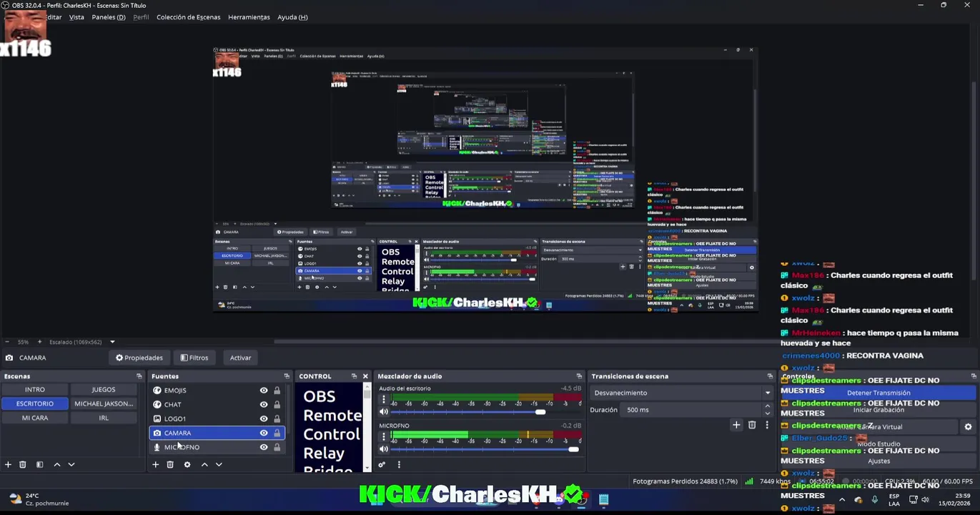Adjust Audio del escritorio volume slider
Image resolution: width=980 pixels, height=515 pixels.
[x=540, y=412]
